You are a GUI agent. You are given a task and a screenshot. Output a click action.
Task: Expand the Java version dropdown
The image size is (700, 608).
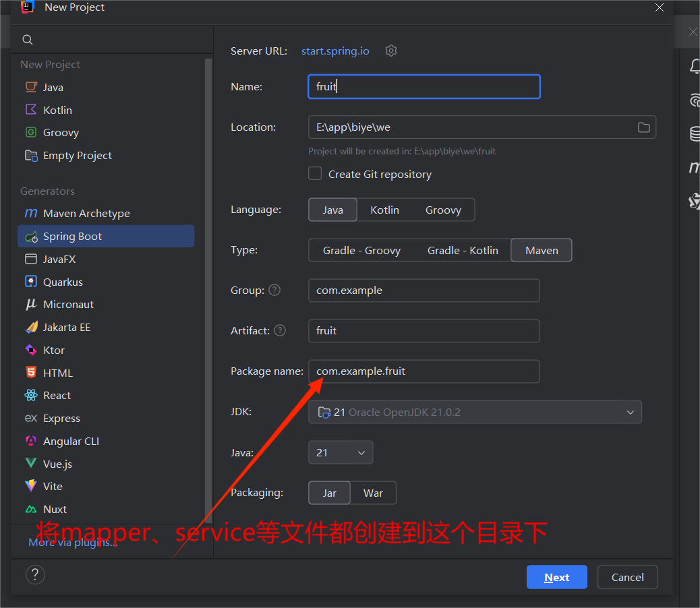click(341, 452)
